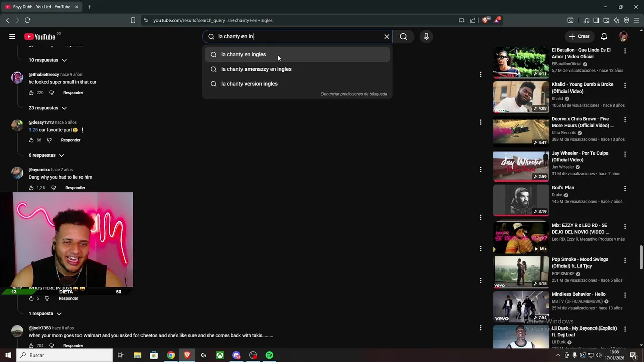644x362 pixels.
Task: Select suggestion "la chanty en ingles"
Action: coord(297,54)
